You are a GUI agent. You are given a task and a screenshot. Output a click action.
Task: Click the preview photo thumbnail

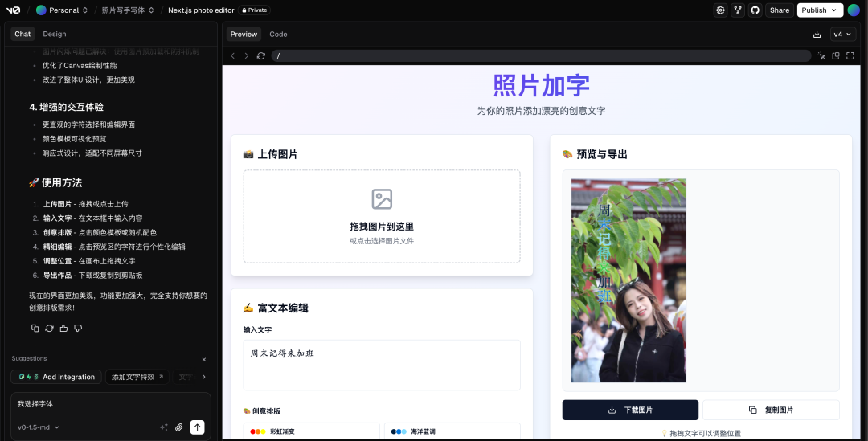pos(628,280)
